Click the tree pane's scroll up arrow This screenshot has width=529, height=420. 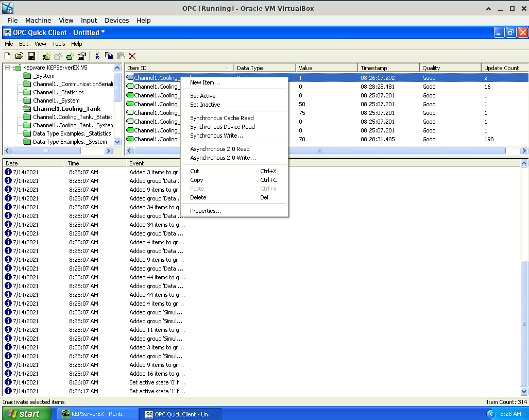click(x=117, y=68)
